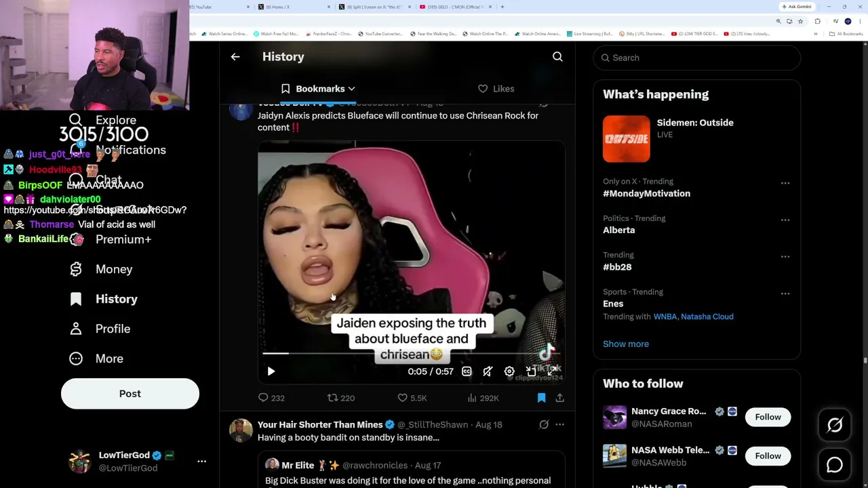
Task: Toggle closed captions on the video
Action: (x=467, y=371)
